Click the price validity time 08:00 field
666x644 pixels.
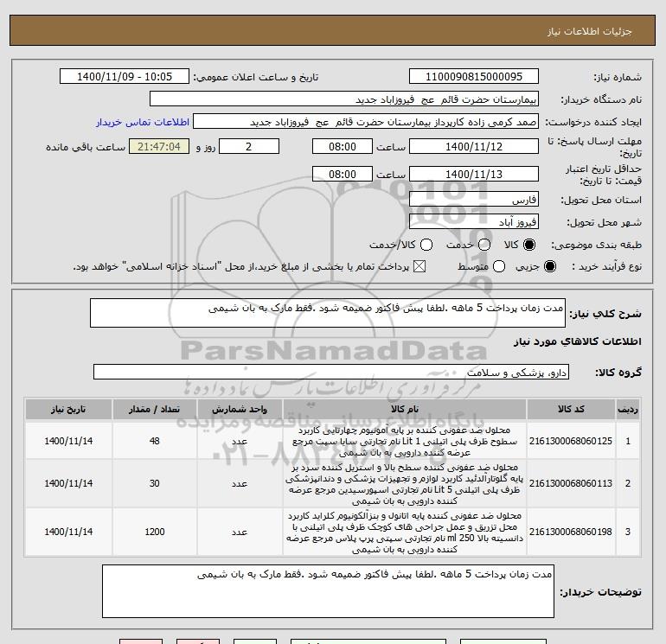point(343,174)
